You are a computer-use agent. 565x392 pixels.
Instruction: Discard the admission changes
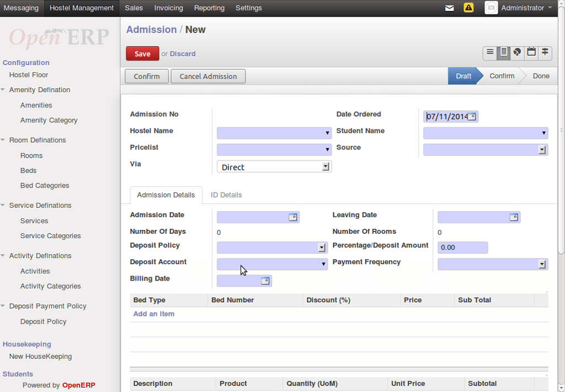[183, 54]
